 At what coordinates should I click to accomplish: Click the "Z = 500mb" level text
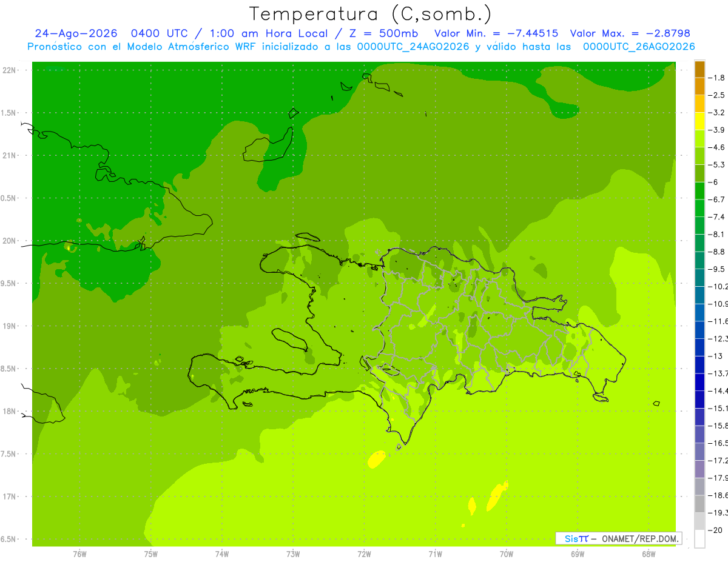tap(383, 34)
